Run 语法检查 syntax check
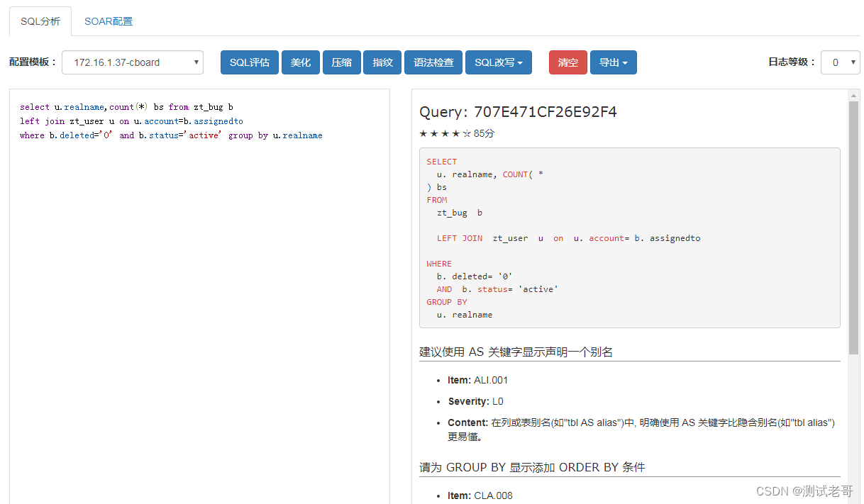This screenshot has width=864, height=504. coord(433,62)
